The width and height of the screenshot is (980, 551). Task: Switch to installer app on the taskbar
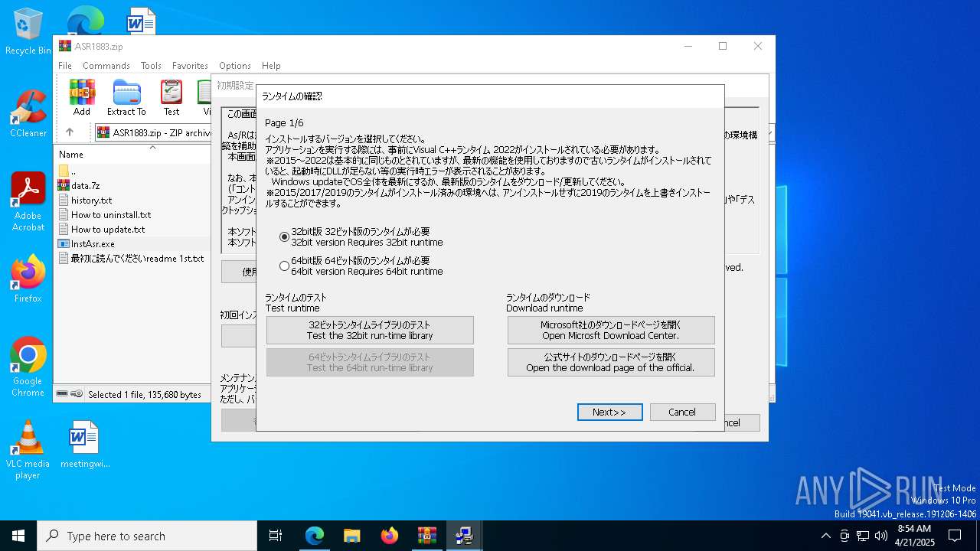(464, 536)
